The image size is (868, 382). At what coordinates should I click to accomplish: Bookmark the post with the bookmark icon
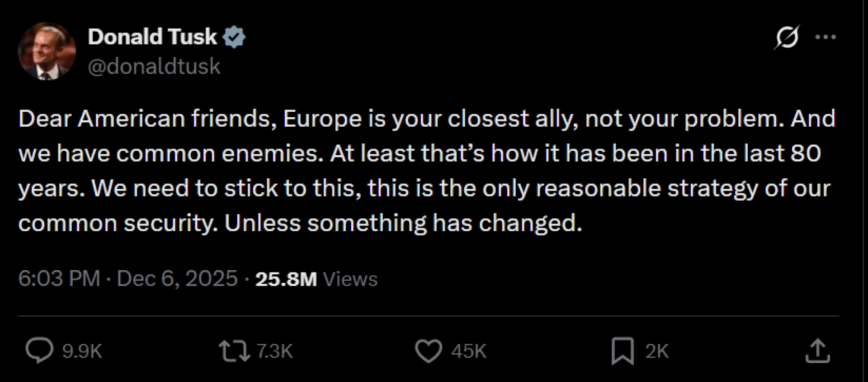pyautogui.click(x=623, y=351)
